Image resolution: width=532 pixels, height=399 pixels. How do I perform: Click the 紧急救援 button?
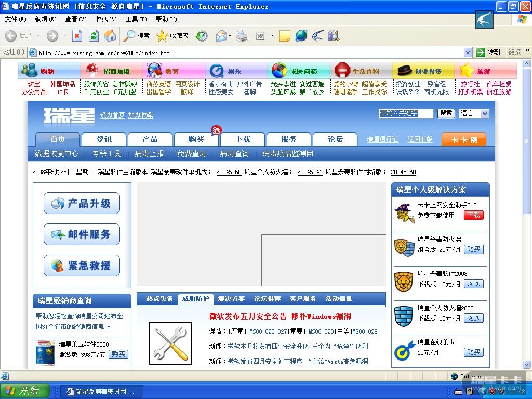[82, 265]
